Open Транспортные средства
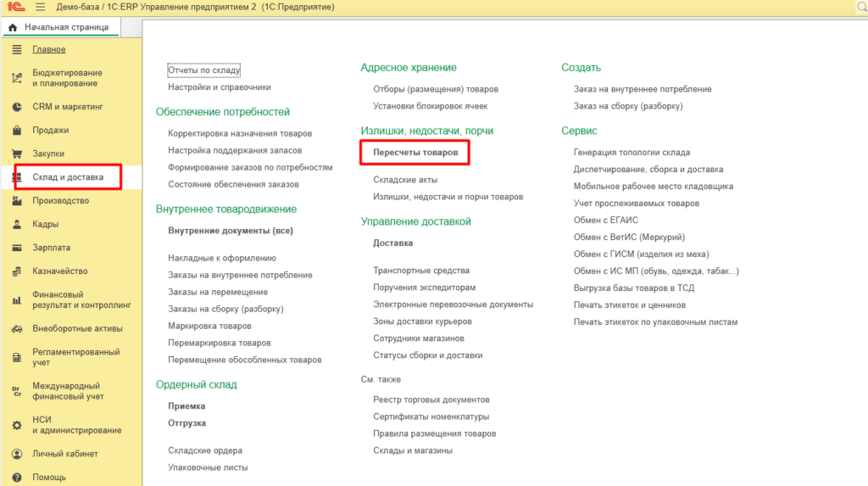 click(x=420, y=271)
